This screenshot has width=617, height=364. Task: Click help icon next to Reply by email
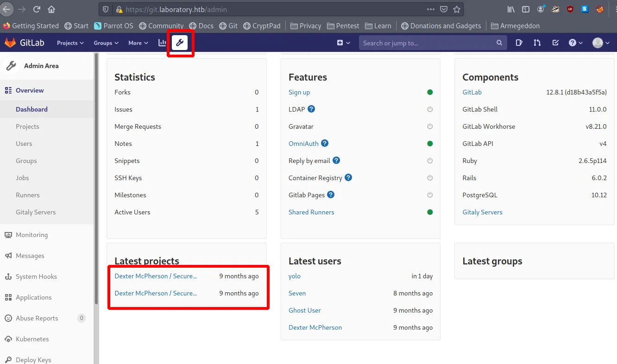click(336, 160)
